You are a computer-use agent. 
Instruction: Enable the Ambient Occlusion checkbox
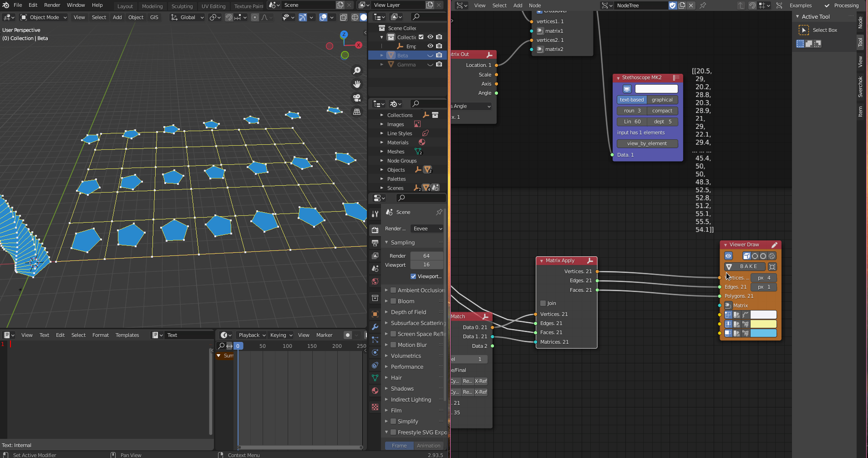pyautogui.click(x=393, y=290)
